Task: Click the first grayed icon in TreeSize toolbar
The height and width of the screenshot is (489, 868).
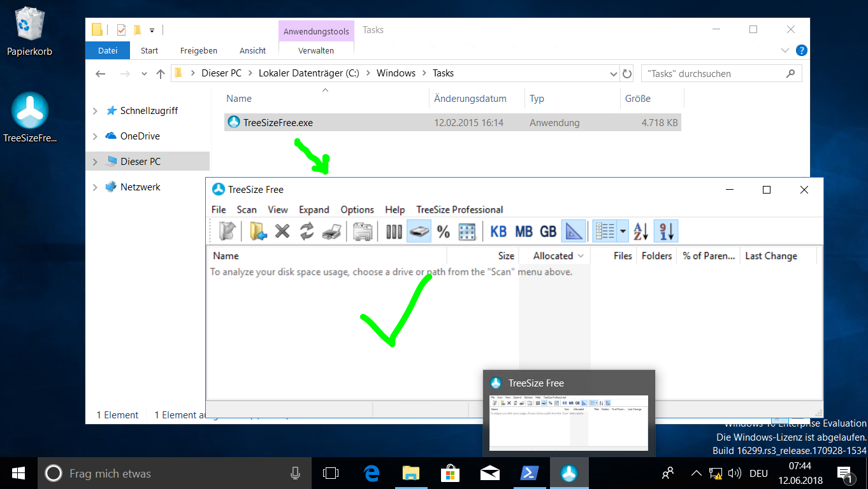Action: (x=227, y=231)
